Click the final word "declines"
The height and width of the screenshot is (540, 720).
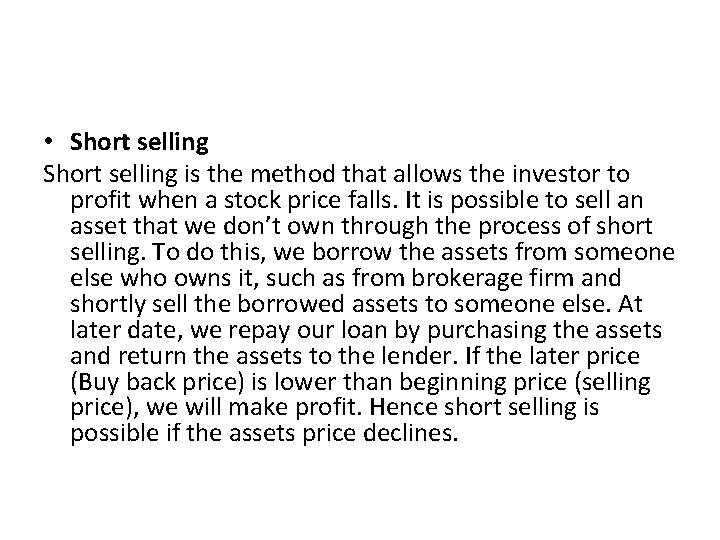pyautogui.click(x=409, y=434)
